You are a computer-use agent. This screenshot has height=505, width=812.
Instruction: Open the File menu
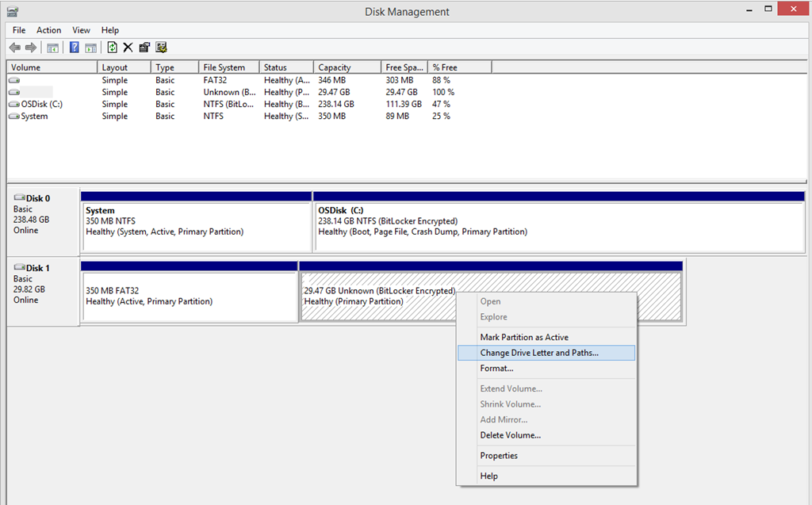[19, 30]
